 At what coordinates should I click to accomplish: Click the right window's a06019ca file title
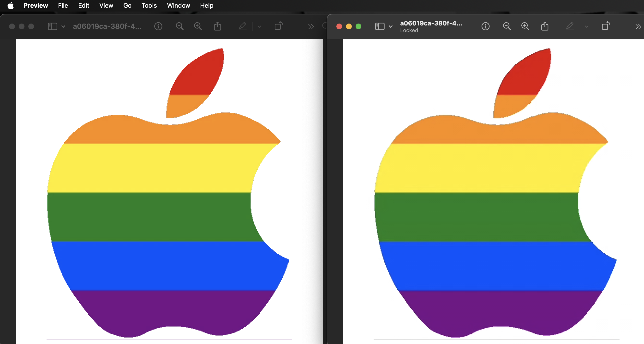tap(431, 23)
